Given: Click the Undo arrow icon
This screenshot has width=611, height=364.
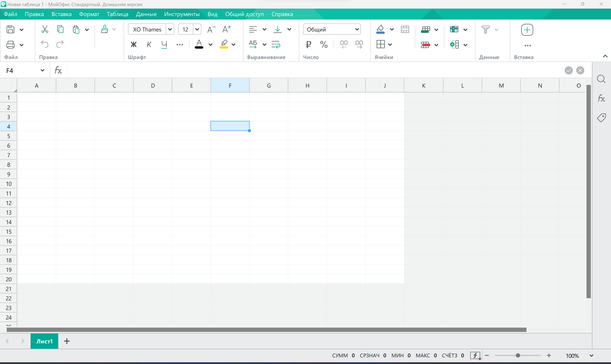Looking at the screenshot, I should (x=44, y=44).
